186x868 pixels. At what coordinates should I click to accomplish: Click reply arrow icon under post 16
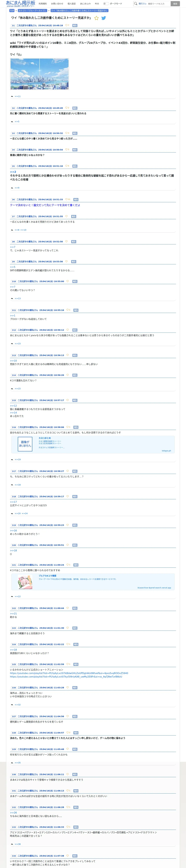coord(12,460)
